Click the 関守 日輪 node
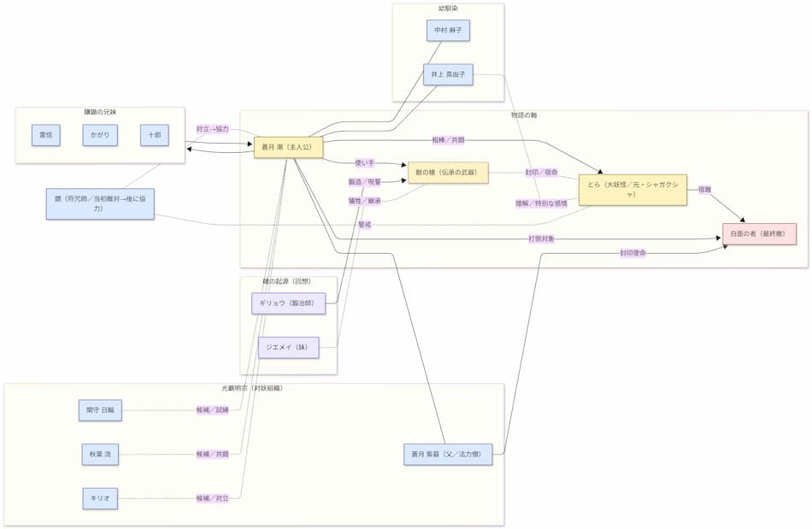Image resolution: width=812 pixels, height=529 pixels. [99, 410]
